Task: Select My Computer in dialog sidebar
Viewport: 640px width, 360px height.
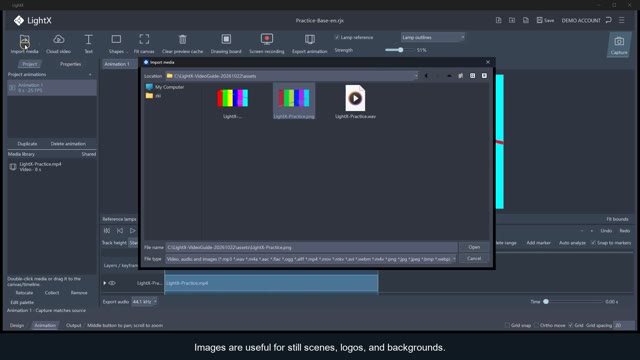Action: (x=165, y=87)
